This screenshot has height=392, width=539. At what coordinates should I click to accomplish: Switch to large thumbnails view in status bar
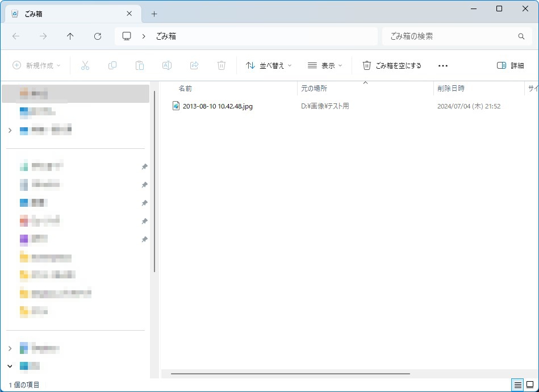tap(530, 385)
